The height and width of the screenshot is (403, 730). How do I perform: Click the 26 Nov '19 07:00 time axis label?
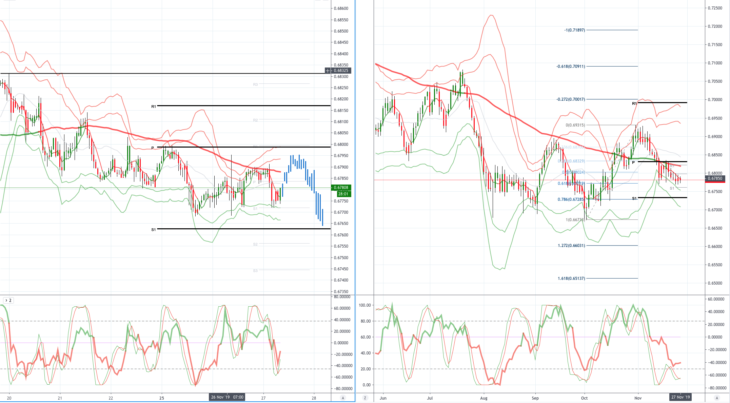coord(227,397)
